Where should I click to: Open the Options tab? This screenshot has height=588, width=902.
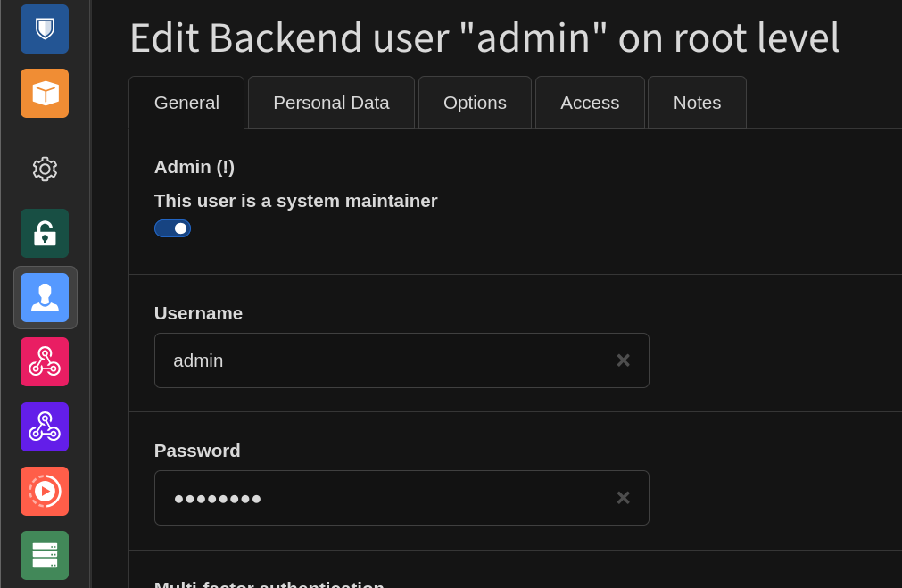(475, 103)
